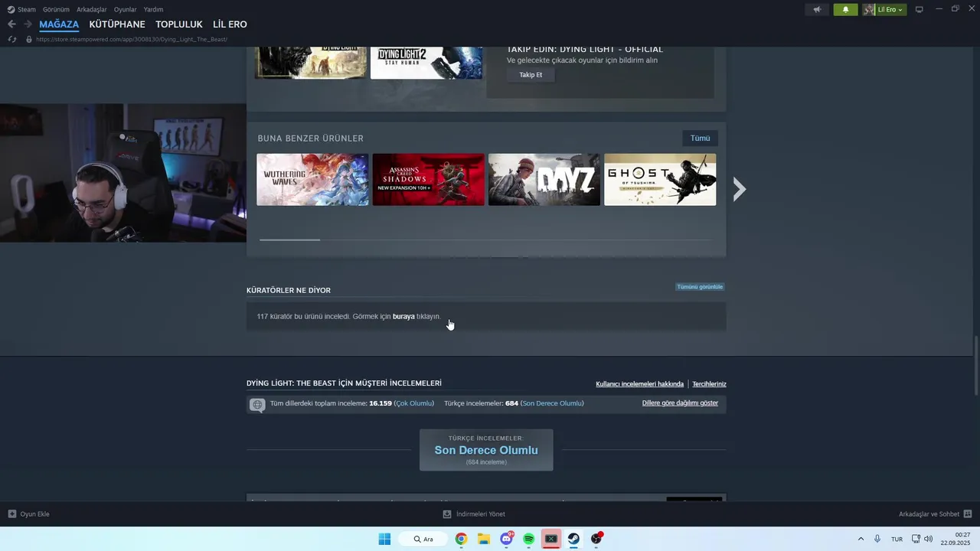This screenshot has width=980, height=551.
Task: Open the Arkadaşlar ve Sohbet icon
Action: [x=968, y=514]
